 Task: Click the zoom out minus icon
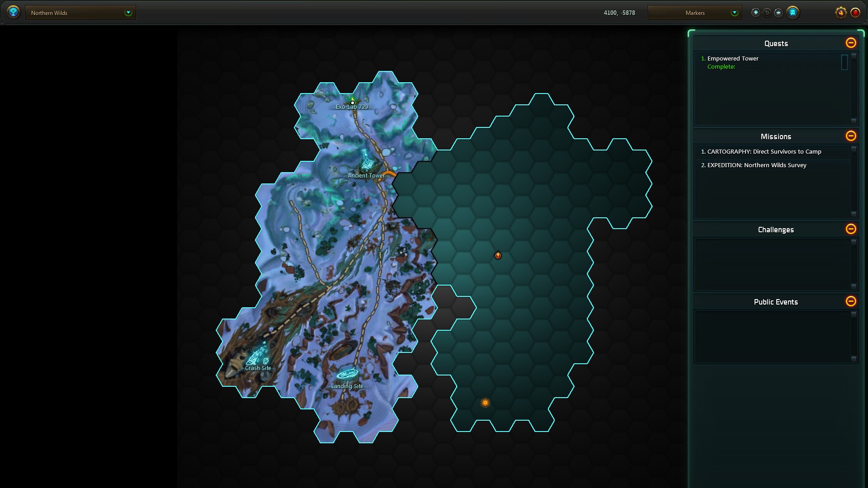pos(778,13)
